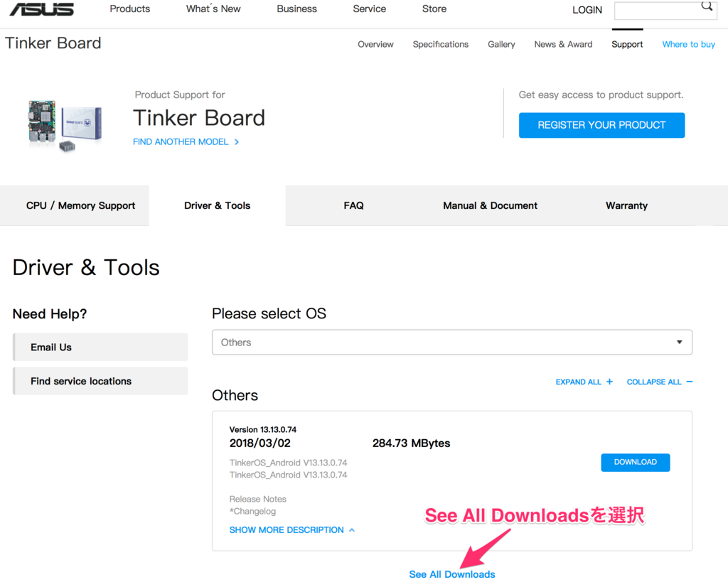Click the Find Another Model link

[181, 142]
